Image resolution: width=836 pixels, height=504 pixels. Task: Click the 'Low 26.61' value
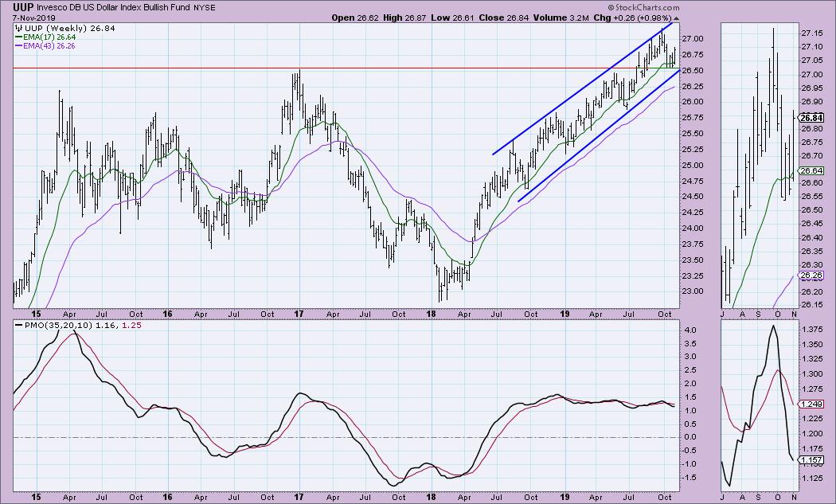tap(453, 18)
